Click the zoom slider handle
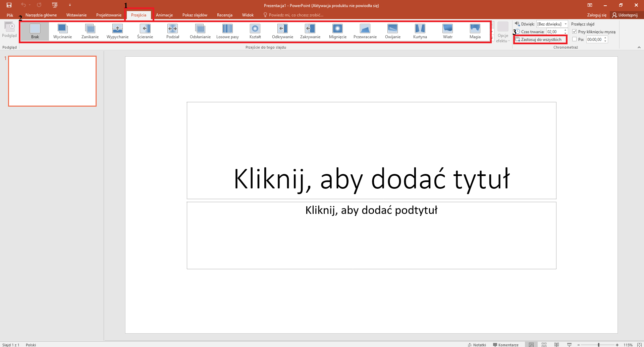Image resolution: width=644 pixels, height=347 pixels. pyautogui.click(x=599, y=345)
